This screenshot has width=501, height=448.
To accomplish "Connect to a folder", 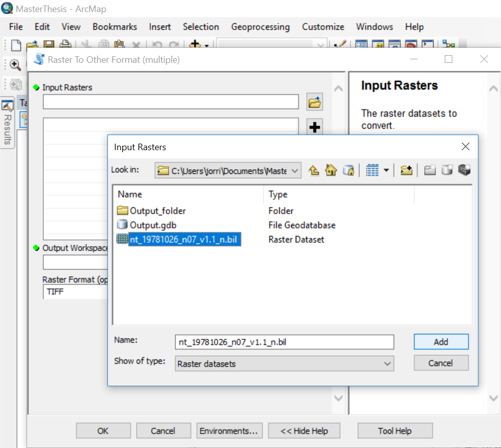I will coord(407,170).
